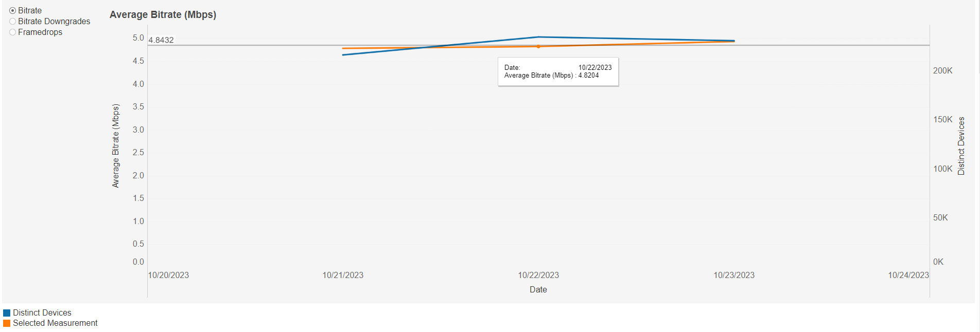Highlight the Selected Measurement legend label
The width and height of the screenshot is (980, 332).
(x=55, y=323)
